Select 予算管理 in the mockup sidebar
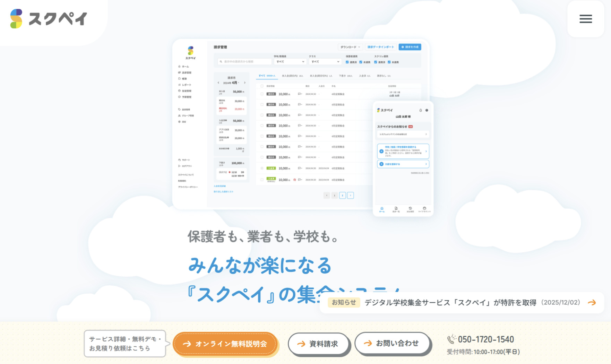The image size is (611, 364). 185,97
